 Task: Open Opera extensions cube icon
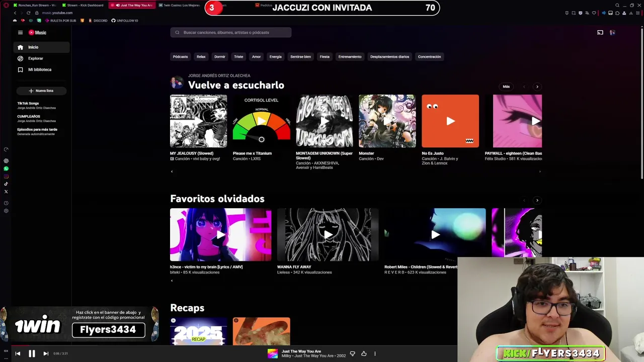[617, 13]
